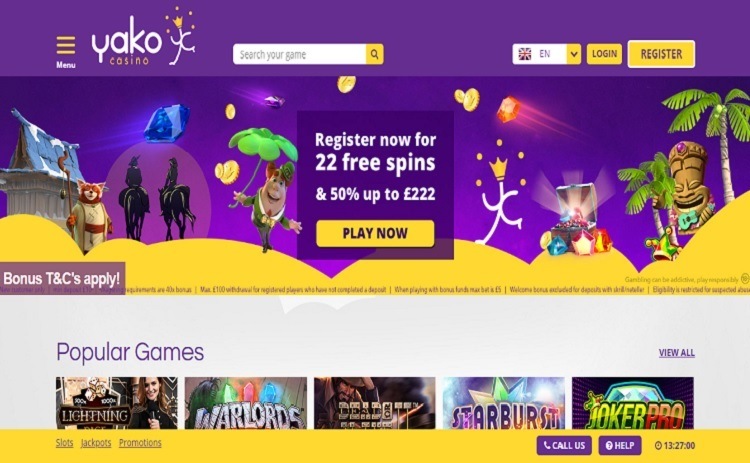This screenshot has height=463, width=750.
Task: Click the HELP question mark button
Action: (620, 445)
